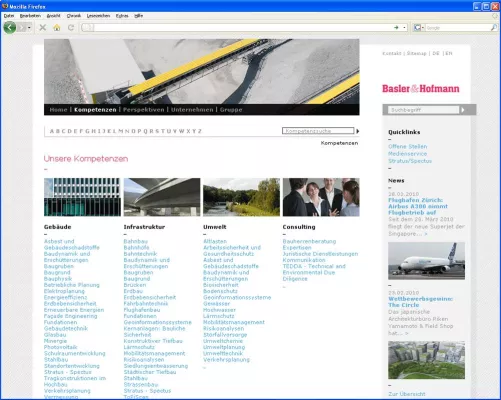Click the Suchbegriff search field
The height and width of the screenshot is (400, 501).
pos(423,110)
